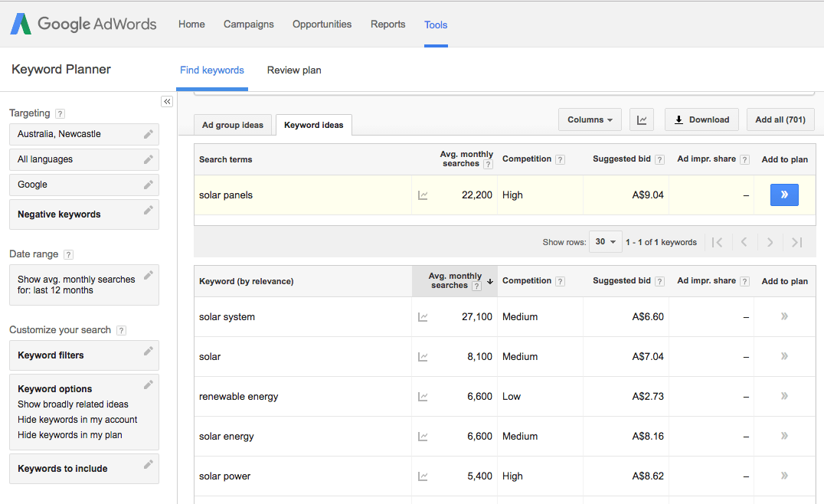Open help tooltip next to Targeting
Image resolution: width=824 pixels, height=504 pixels.
tap(60, 113)
